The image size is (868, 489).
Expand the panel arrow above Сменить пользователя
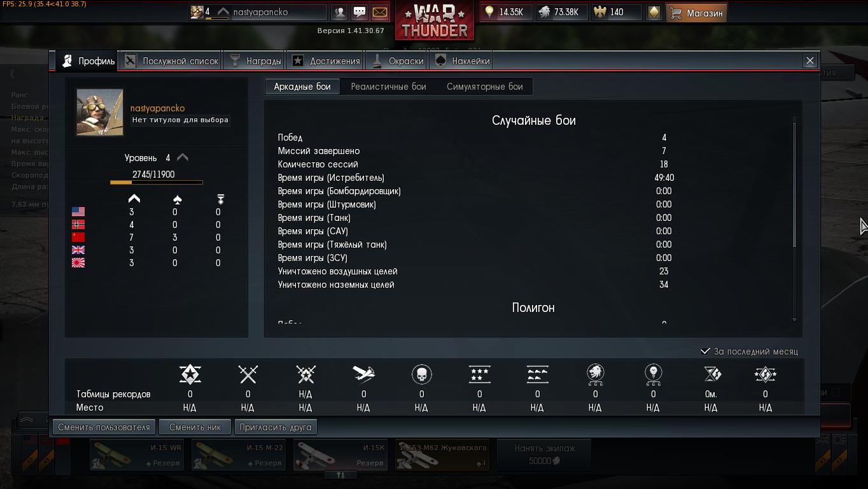pyautogui.click(x=27, y=420)
